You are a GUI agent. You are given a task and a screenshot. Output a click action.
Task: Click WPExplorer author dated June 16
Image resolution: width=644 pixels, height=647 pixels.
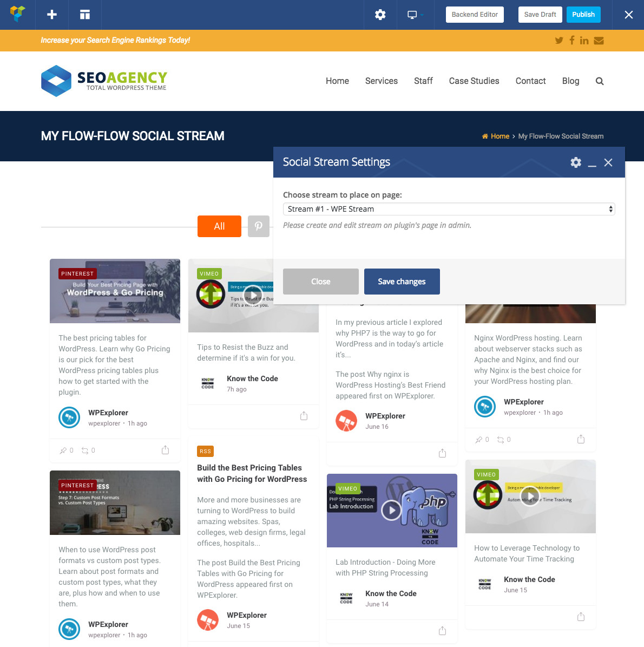[385, 416]
